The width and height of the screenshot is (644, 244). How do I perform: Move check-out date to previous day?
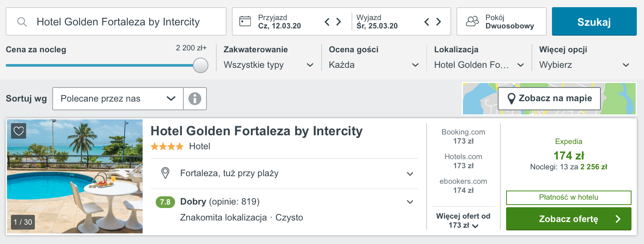427,22
